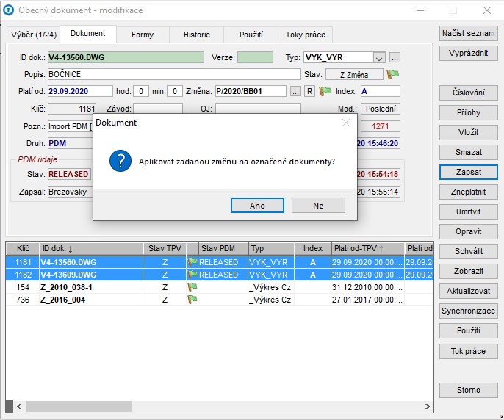The image size is (504, 420).
Task: Toggle the R button beside Změna
Action: pyautogui.click(x=309, y=91)
